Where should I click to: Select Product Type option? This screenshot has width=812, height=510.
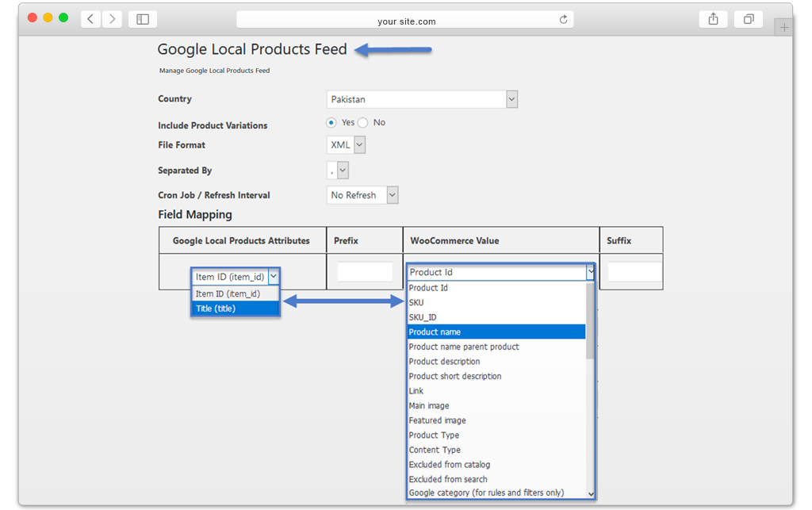(496, 435)
